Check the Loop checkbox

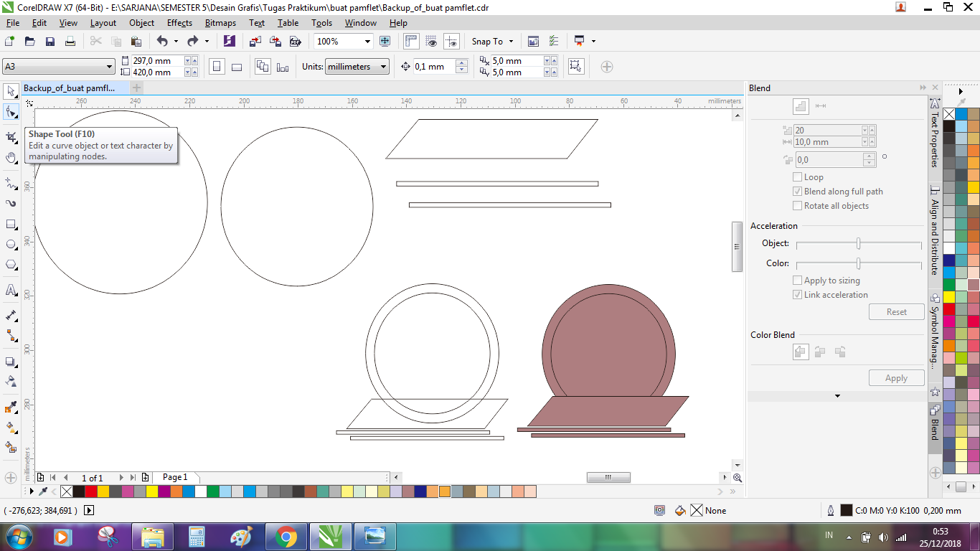797,177
